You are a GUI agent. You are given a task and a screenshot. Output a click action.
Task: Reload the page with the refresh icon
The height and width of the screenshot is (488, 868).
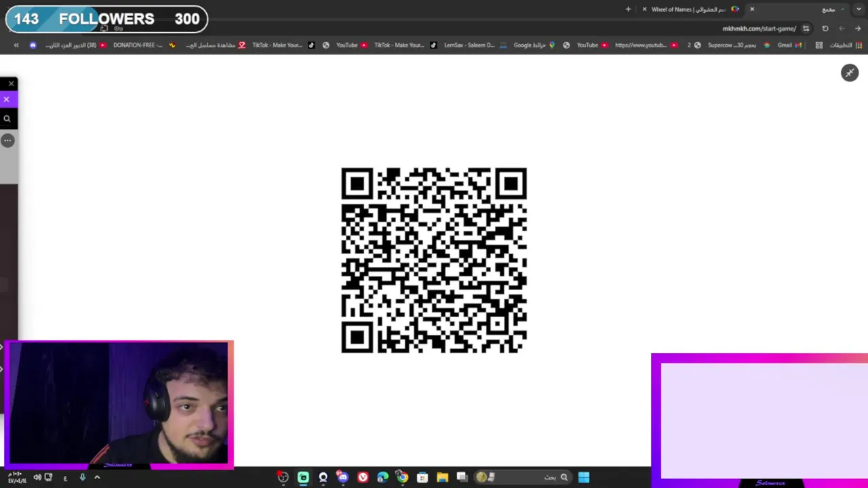point(825,28)
